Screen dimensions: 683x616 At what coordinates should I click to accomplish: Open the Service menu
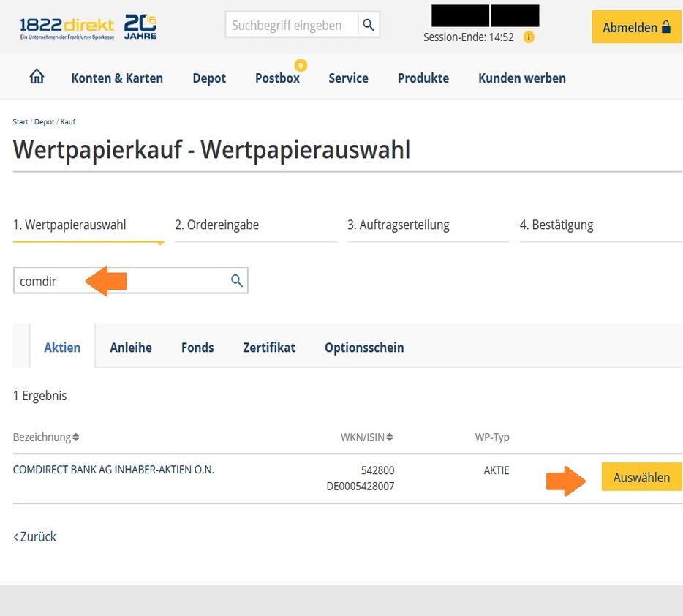[349, 78]
